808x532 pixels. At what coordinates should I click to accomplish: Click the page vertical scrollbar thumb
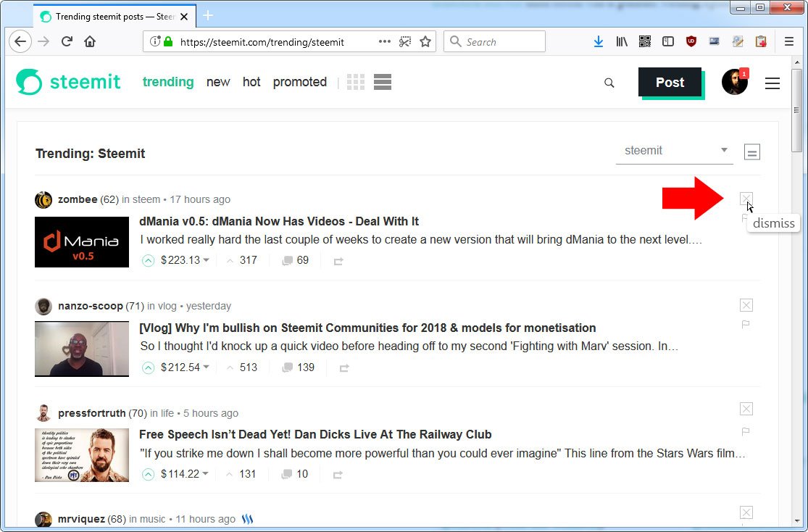796,110
